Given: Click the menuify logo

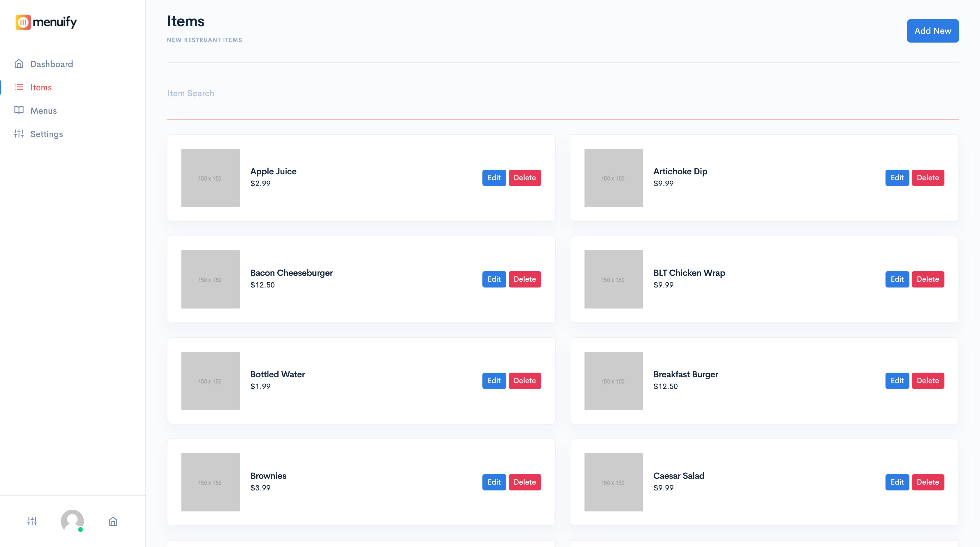Looking at the screenshot, I should pos(46,22).
